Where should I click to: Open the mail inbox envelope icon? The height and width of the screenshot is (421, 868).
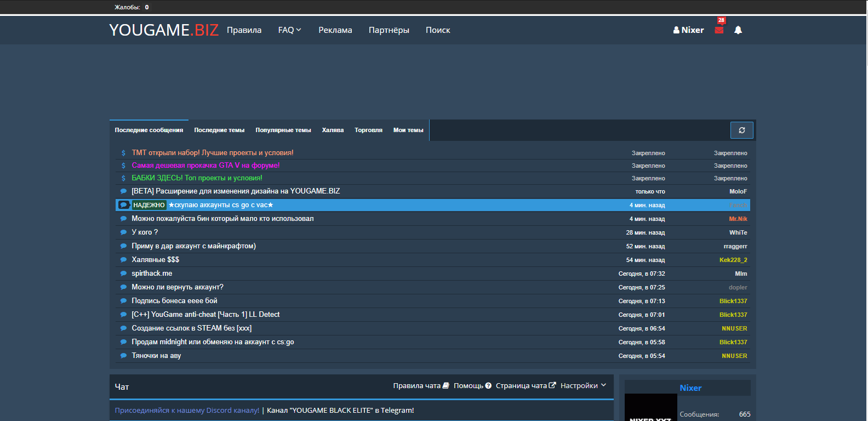point(719,30)
